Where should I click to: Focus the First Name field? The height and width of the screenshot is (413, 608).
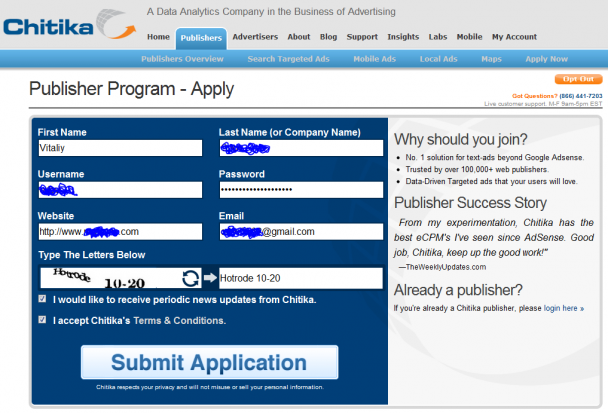pyautogui.click(x=120, y=148)
